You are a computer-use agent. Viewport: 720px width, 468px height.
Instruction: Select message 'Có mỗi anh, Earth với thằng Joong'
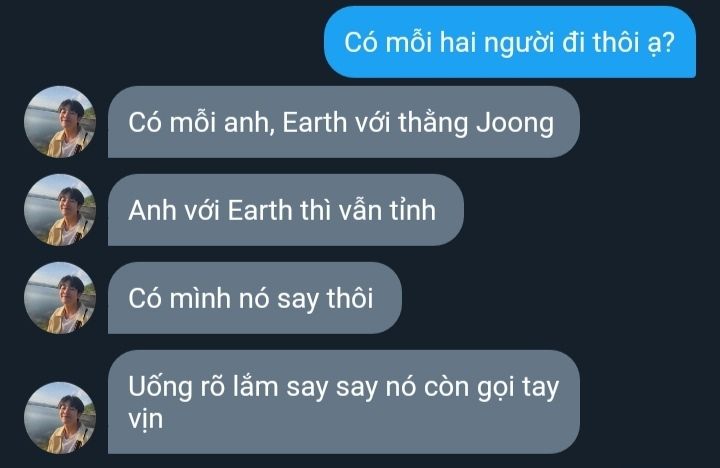point(343,122)
